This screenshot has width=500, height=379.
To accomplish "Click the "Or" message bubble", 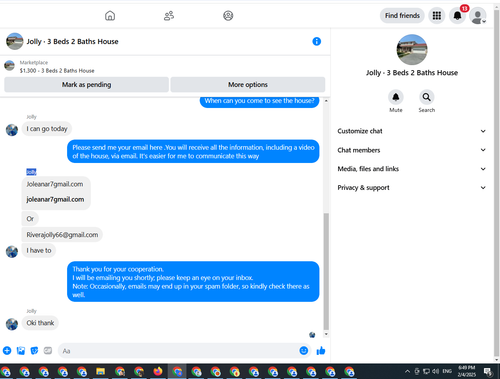I will [30, 219].
